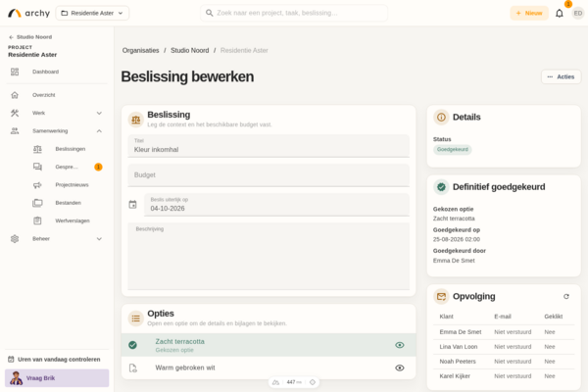The image size is (588, 392).
Task: Click the Werfverslagen clipboard icon
Action: (x=37, y=220)
